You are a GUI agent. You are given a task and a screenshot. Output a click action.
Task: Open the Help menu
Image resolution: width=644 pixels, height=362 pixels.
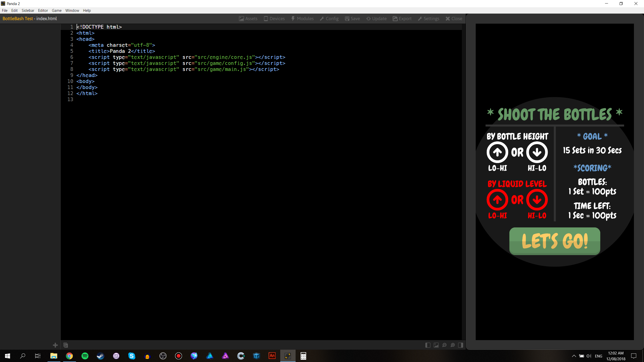tap(87, 10)
